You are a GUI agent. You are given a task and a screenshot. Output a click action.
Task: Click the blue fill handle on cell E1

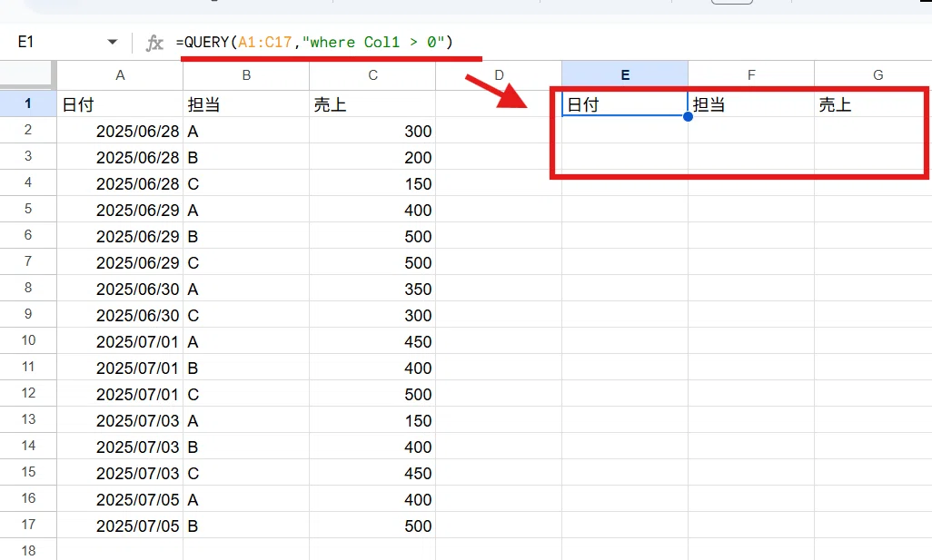click(x=688, y=116)
